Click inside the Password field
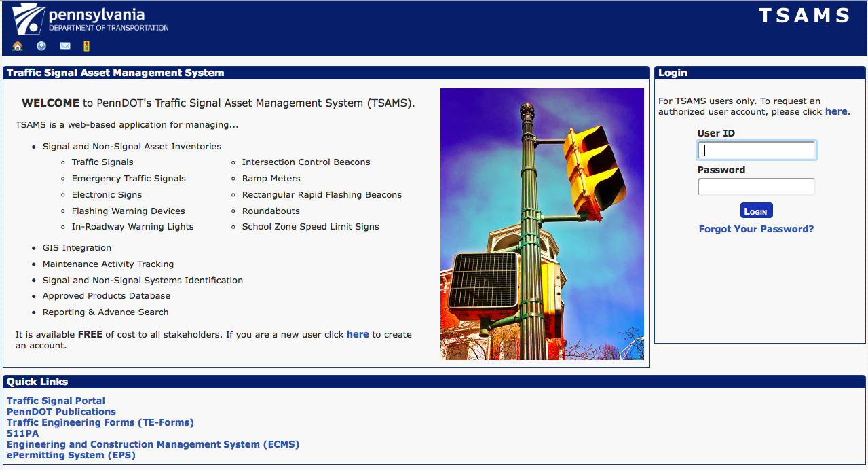The image size is (868, 470). pos(756,186)
